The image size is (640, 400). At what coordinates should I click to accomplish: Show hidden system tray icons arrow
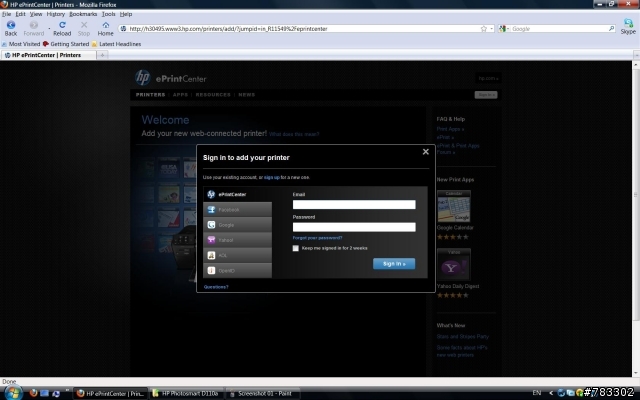coord(551,393)
